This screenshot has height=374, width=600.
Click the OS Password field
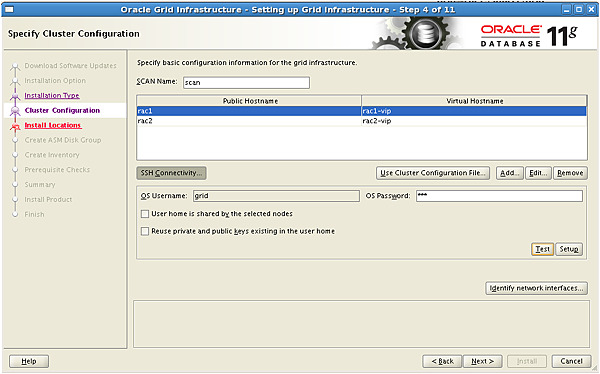[499, 196]
